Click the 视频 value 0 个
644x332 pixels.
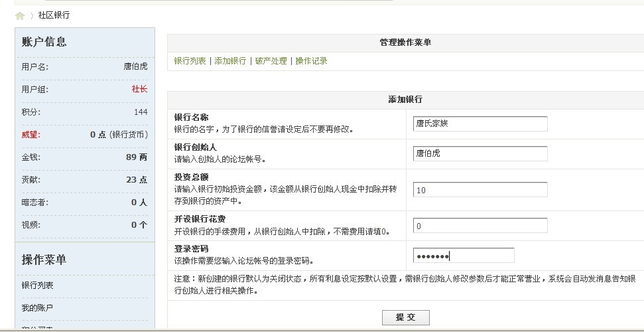tap(139, 225)
